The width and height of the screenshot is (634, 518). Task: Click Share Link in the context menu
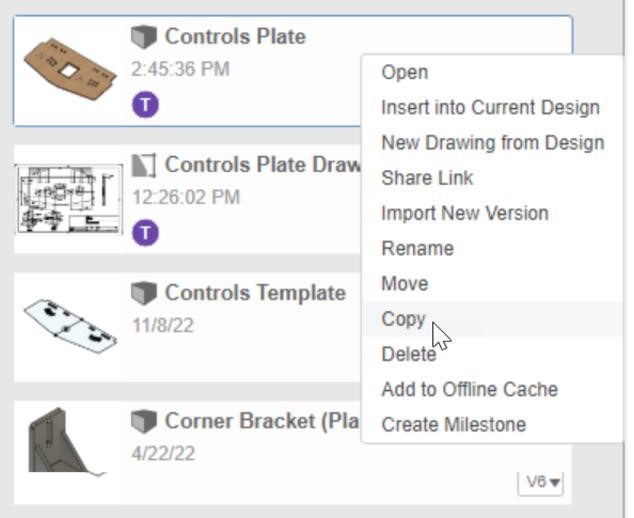click(427, 178)
